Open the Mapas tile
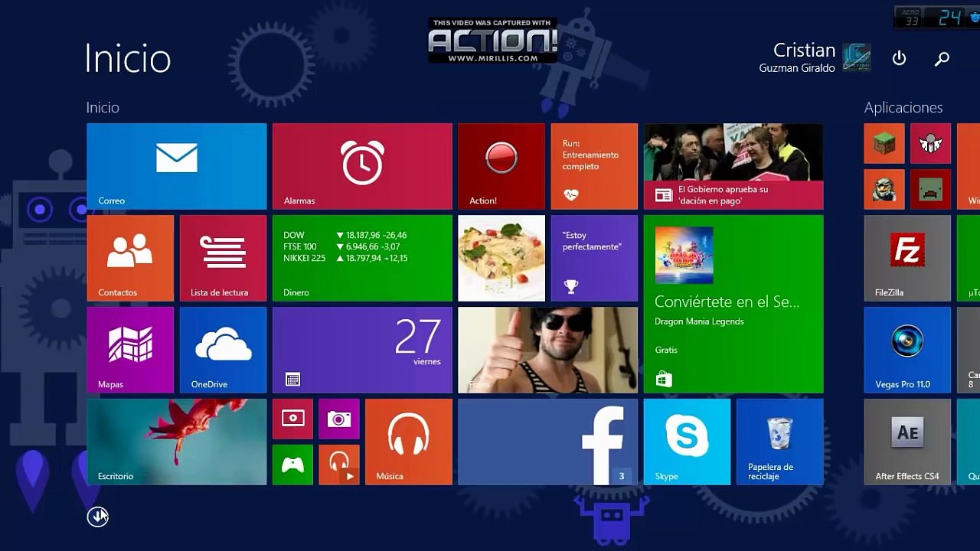This screenshot has height=551, width=980. (130, 350)
